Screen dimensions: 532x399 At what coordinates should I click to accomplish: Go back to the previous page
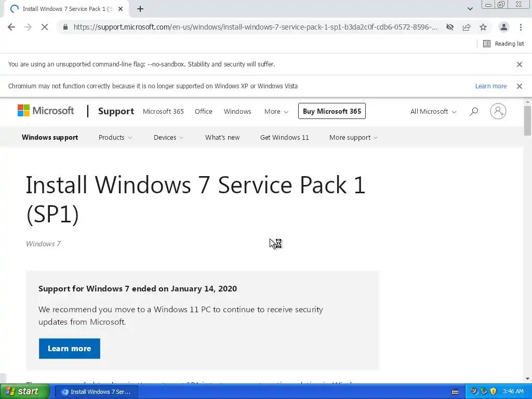point(11,27)
